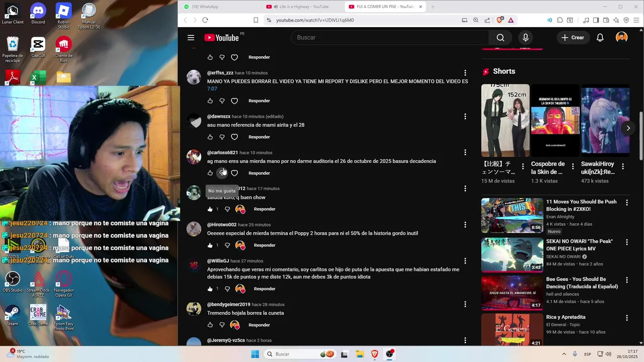Open options for Bee Gees video
The width and height of the screenshot is (644, 362).
[627, 280]
